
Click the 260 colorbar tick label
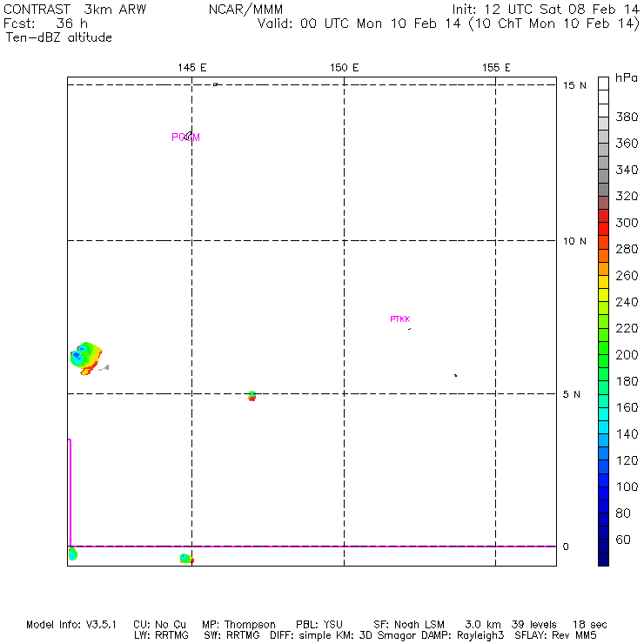(627, 276)
